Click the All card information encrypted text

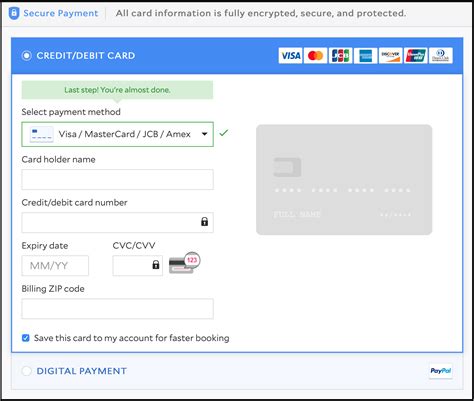pos(261,13)
